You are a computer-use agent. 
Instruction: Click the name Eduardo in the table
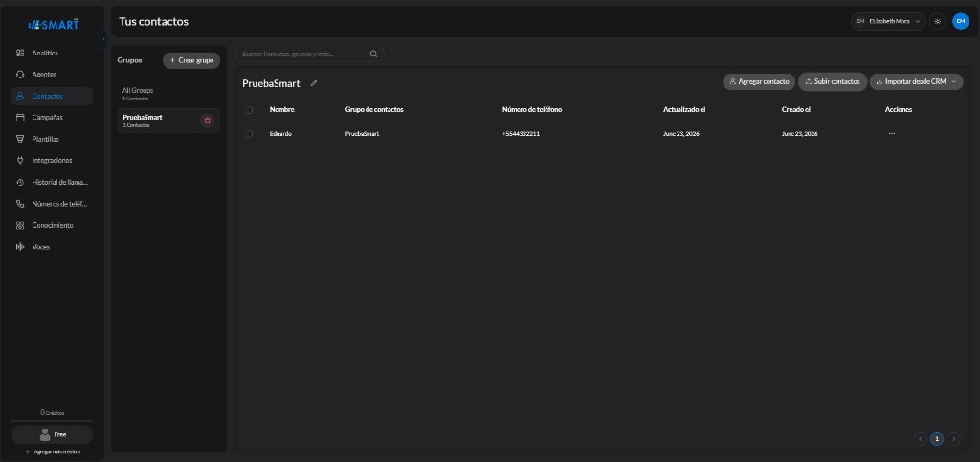280,134
